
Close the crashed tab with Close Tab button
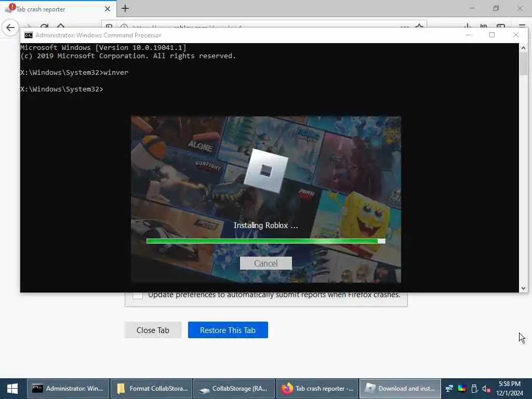pyautogui.click(x=153, y=330)
